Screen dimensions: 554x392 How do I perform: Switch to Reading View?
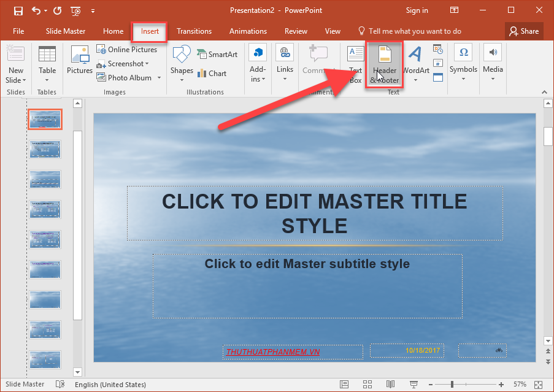tap(390, 384)
